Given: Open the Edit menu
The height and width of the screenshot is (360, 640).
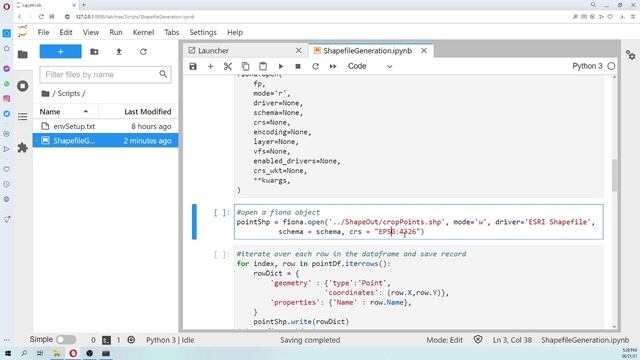Looking at the screenshot, I should point(66,32).
